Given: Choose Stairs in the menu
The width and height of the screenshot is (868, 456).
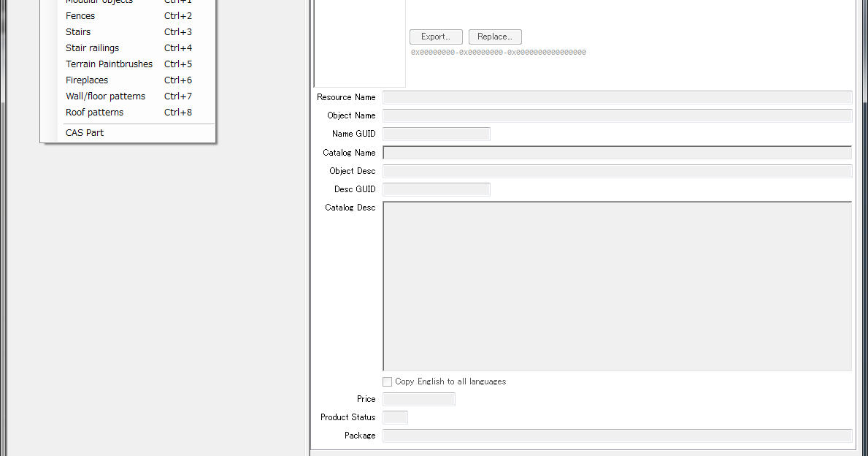Looking at the screenshot, I should tap(77, 31).
